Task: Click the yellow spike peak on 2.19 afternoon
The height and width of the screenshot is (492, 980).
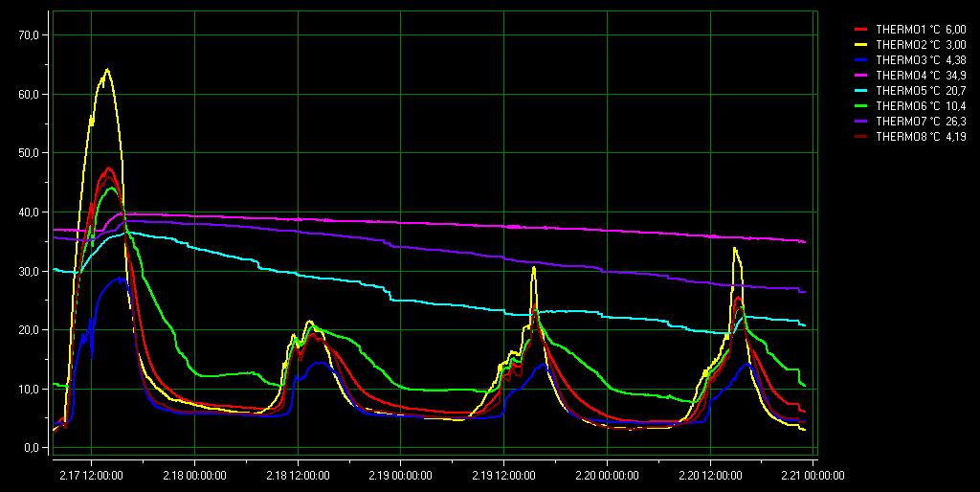Action: pyautogui.click(x=534, y=268)
